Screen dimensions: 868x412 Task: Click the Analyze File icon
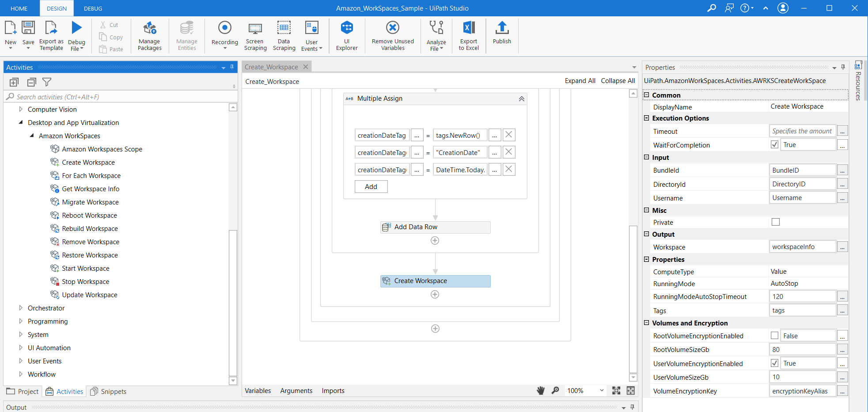coord(436,28)
